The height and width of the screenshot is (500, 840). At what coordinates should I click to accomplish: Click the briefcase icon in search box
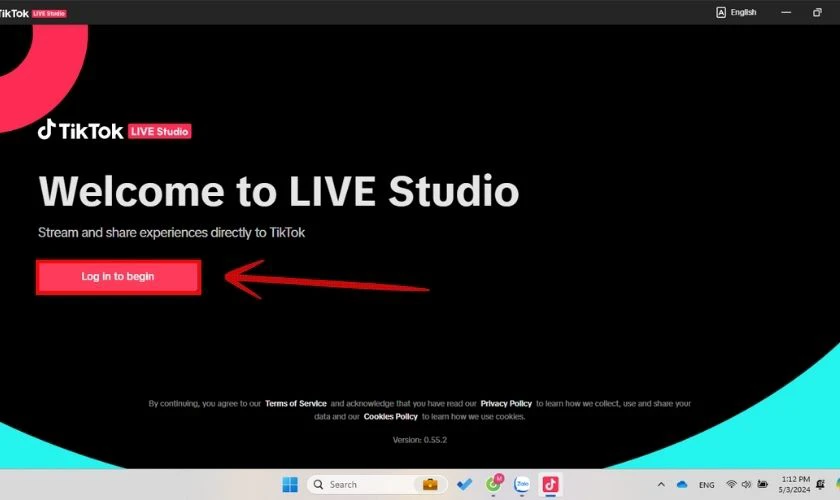[430, 484]
